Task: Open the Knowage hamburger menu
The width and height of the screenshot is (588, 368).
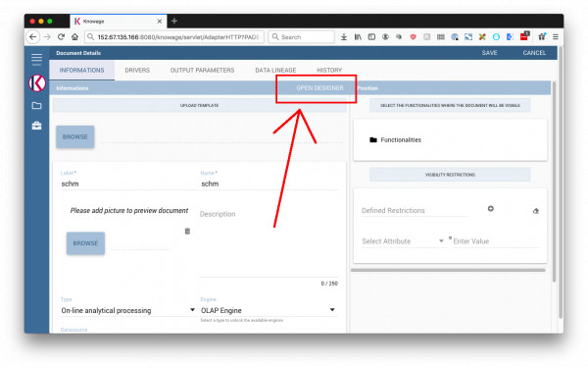Action: (36, 58)
